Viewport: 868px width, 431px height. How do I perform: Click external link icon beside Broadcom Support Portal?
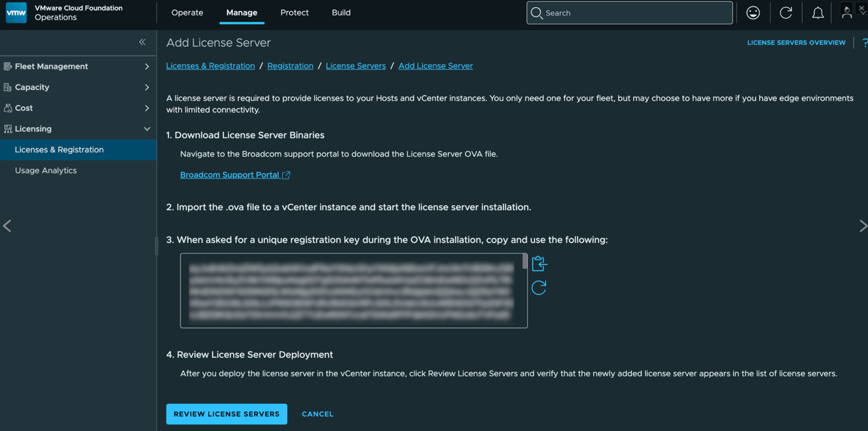tap(286, 175)
